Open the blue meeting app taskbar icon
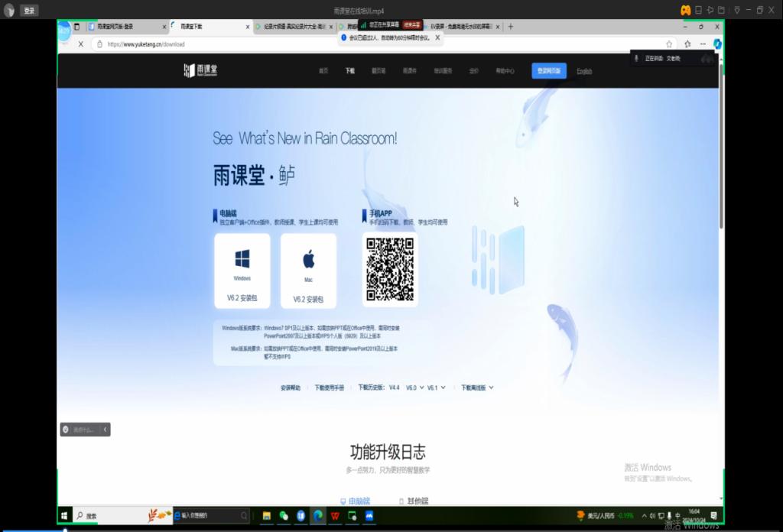This screenshot has width=783, height=532. pos(369,515)
